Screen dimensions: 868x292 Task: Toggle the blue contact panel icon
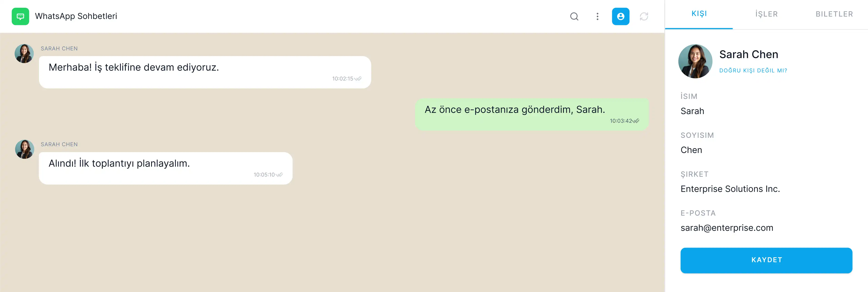click(x=621, y=17)
